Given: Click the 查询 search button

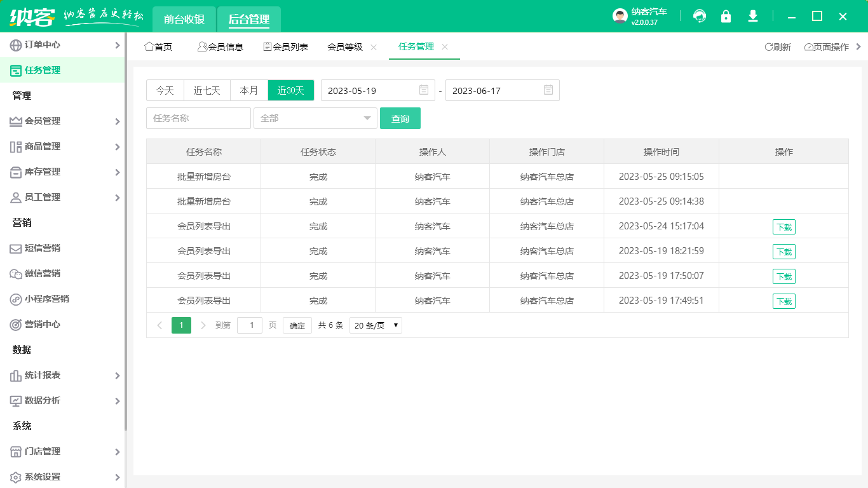Looking at the screenshot, I should 400,118.
